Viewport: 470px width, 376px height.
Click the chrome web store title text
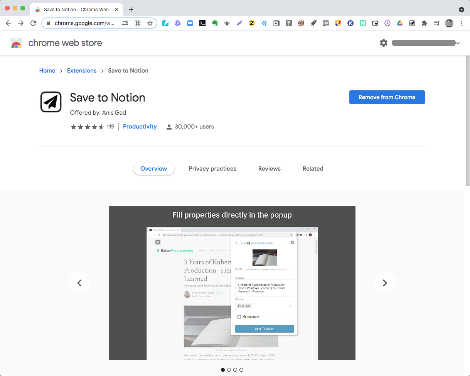(65, 43)
